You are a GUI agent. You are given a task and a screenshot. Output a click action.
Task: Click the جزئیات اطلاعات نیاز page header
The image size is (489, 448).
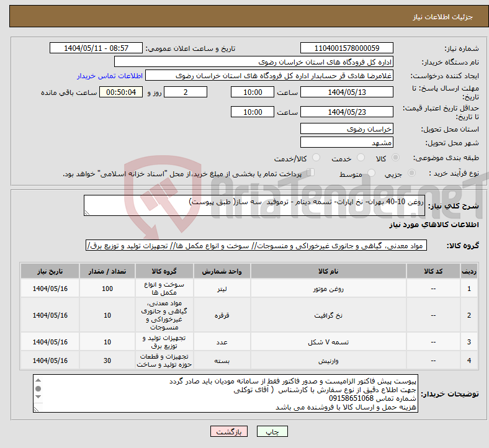click(x=443, y=17)
